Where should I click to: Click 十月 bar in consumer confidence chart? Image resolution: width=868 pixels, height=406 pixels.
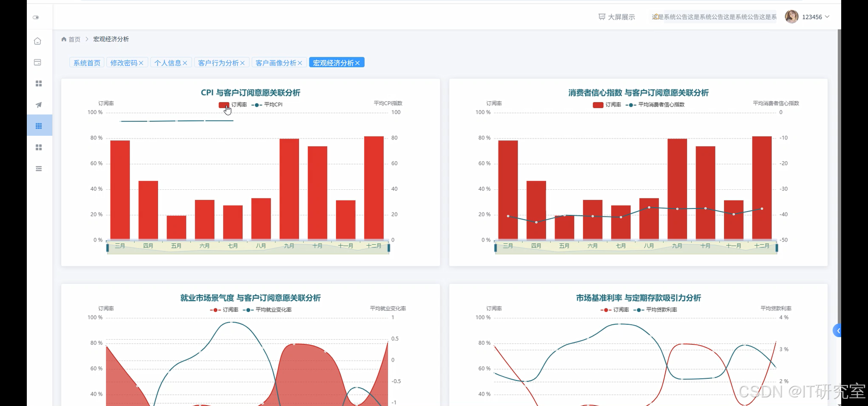click(x=705, y=193)
